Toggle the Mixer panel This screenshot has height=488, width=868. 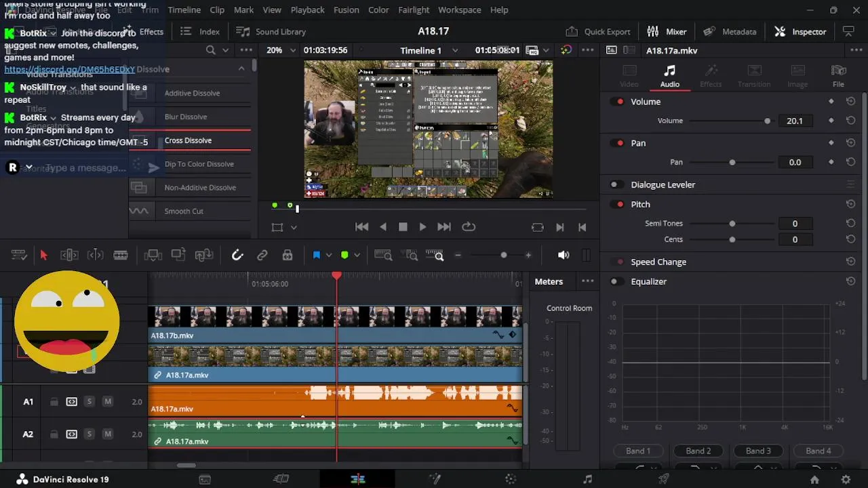click(667, 32)
